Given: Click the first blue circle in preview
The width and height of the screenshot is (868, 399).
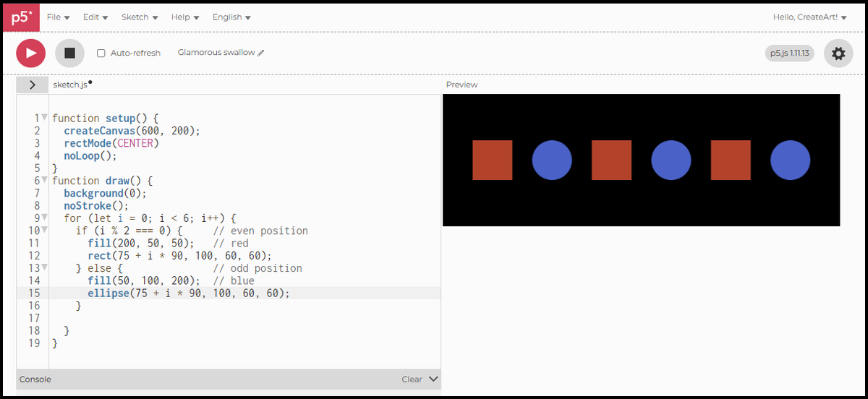Looking at the screenshot, I should tap(552, 160).
